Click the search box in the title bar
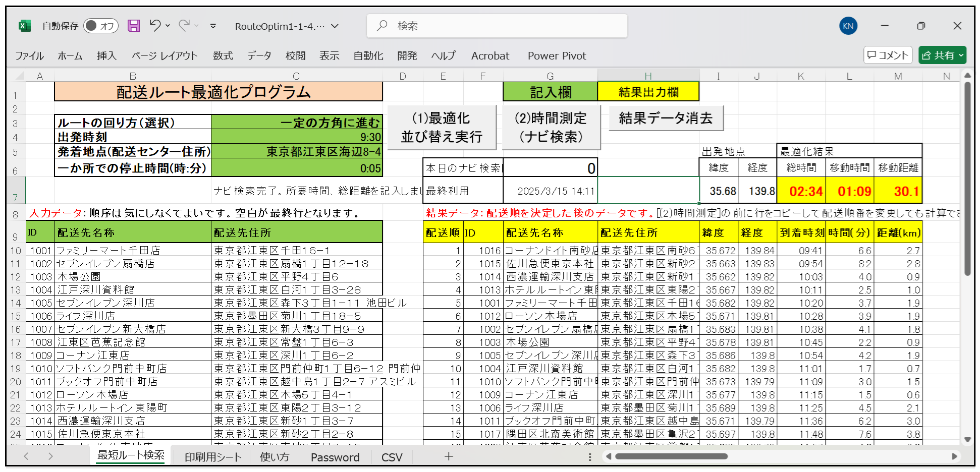This screenshot has height=472, width=980. point(497,26)
